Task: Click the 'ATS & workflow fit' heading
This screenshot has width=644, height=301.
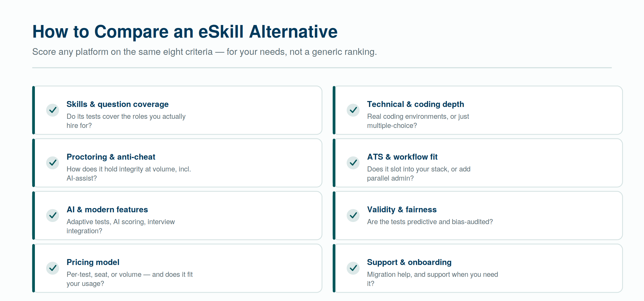Action: 402,157
